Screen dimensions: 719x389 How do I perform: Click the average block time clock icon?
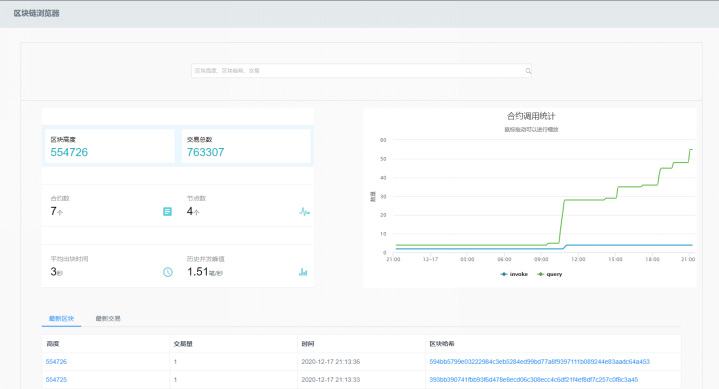click(168, 272)
